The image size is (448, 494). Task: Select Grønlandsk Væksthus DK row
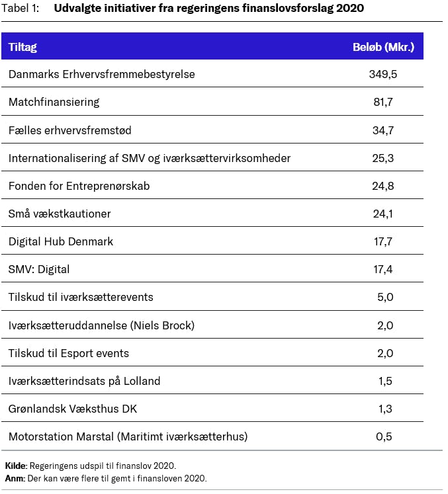pos(72,409)
